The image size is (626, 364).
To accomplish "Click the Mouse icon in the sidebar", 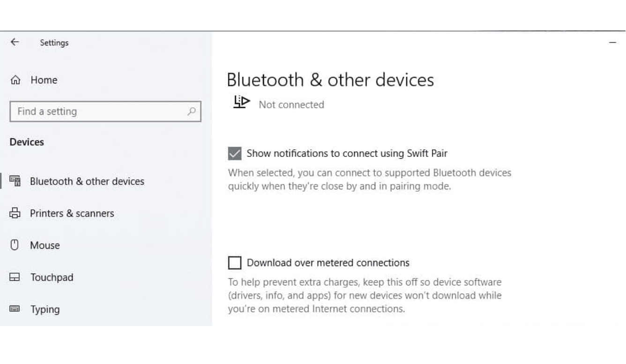I will pos(15,245).
